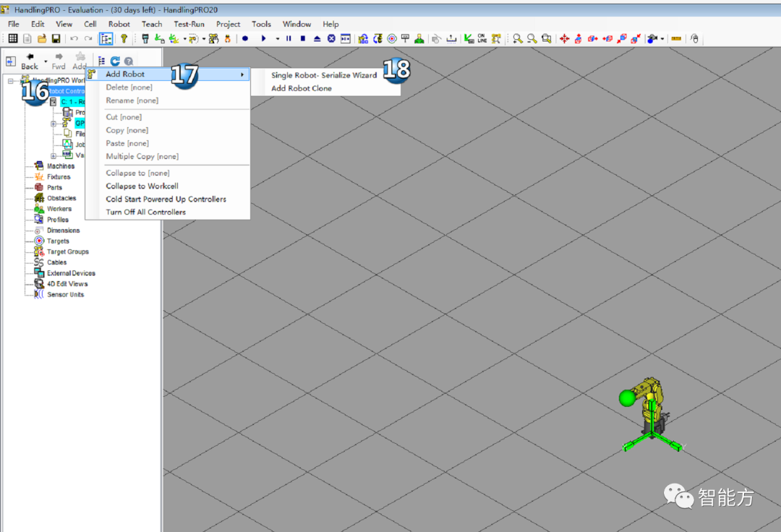Choose Collapse to Workcell
Screen dimensions: 781x532
tap(142, 186)
